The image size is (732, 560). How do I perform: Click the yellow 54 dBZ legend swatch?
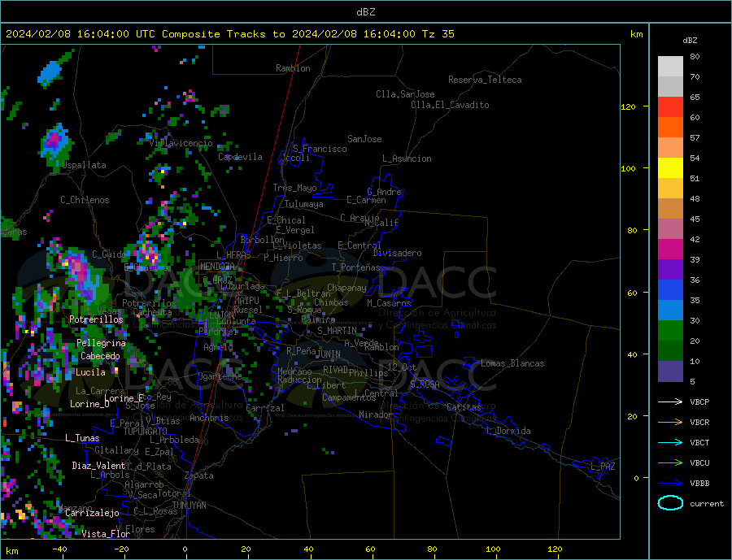click(x=670, y=168)
